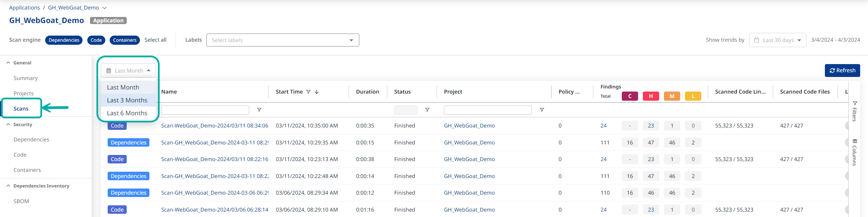Toggle the Containers scan engine chip
This screenshot has height=217, width=868.
[x=125, y=40]
